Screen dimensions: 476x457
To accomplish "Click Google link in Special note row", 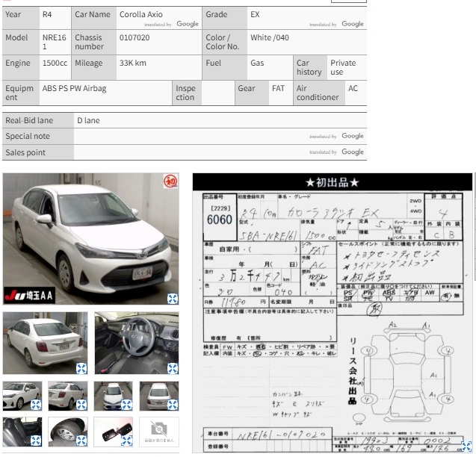I will [x=353, y=136].
